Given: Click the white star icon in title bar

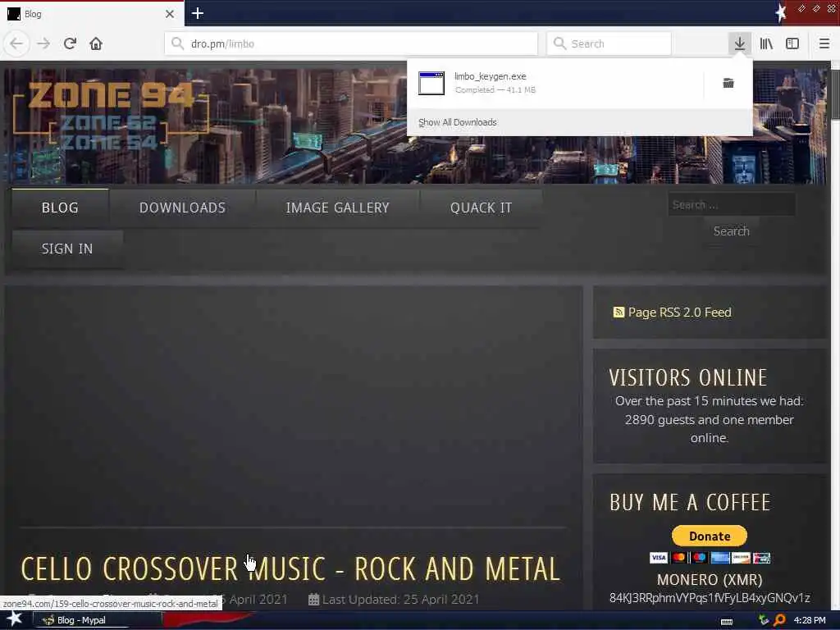Looking at the screenshot, I should coord(781,13).
